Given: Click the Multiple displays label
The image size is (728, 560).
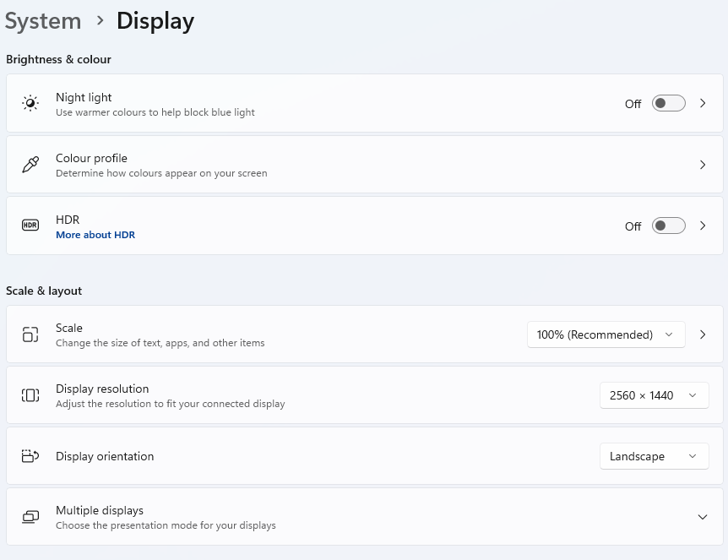Looking at the screenshot, I should (100, 510).
